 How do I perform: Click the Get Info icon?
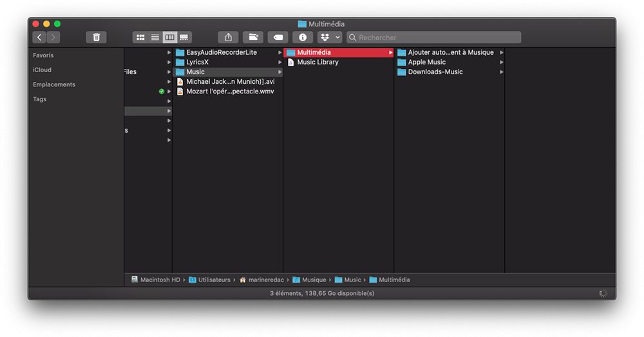tap(303, 37)
